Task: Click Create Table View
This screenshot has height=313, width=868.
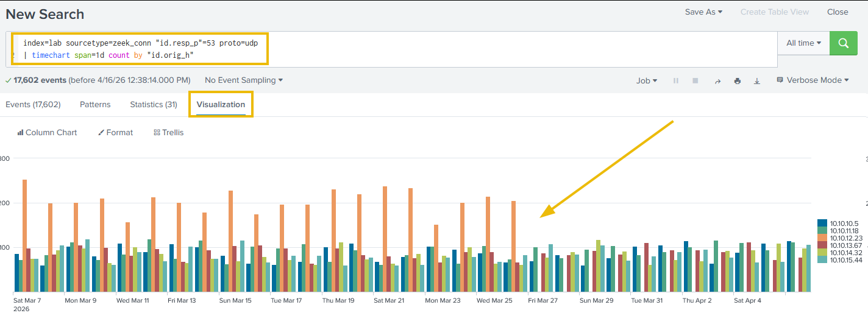Action: coord(774,12)
